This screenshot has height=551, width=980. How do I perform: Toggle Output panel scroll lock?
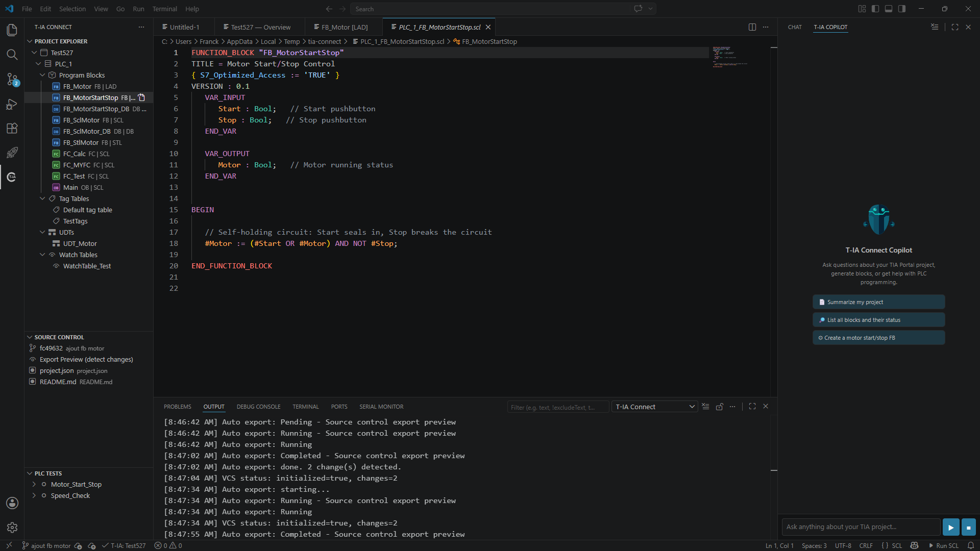point(719,407)
